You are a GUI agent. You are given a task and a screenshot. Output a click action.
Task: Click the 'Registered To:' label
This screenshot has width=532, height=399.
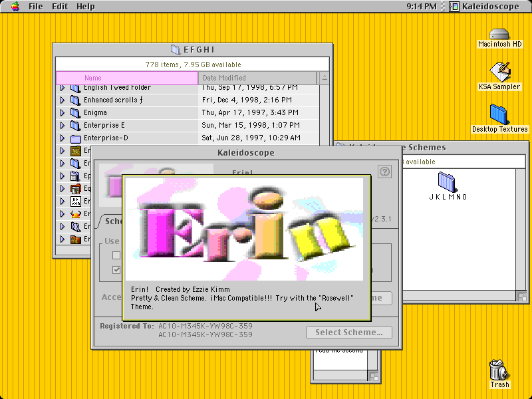pyautogui.click(x=127, y=326)
